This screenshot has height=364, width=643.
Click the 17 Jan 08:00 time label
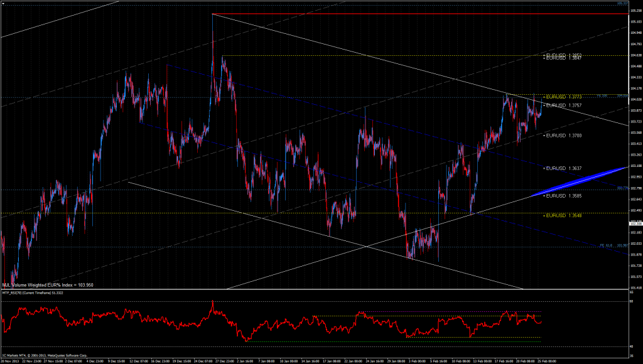tap(332, 361)
